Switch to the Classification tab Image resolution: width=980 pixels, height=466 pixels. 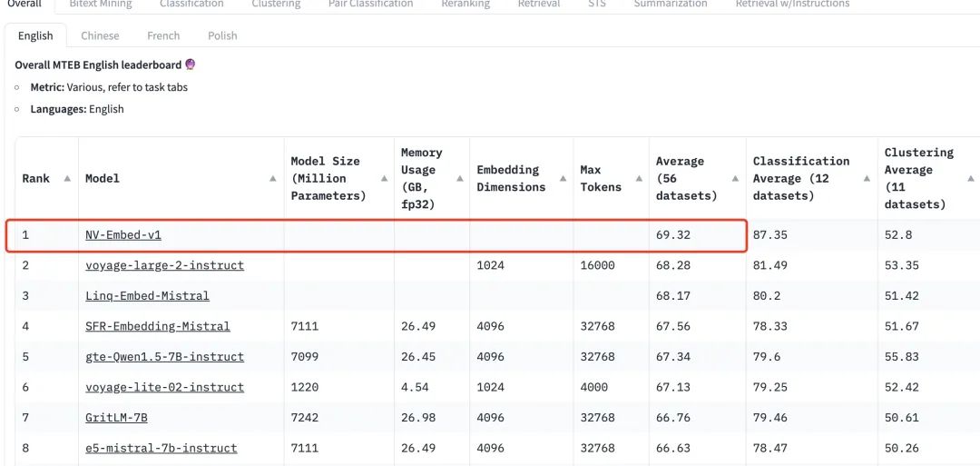pyautogui.click(x=191, y=4)
